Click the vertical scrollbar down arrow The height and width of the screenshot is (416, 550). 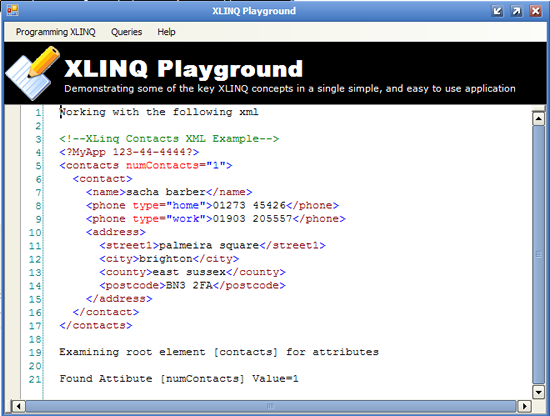point(538,391)
